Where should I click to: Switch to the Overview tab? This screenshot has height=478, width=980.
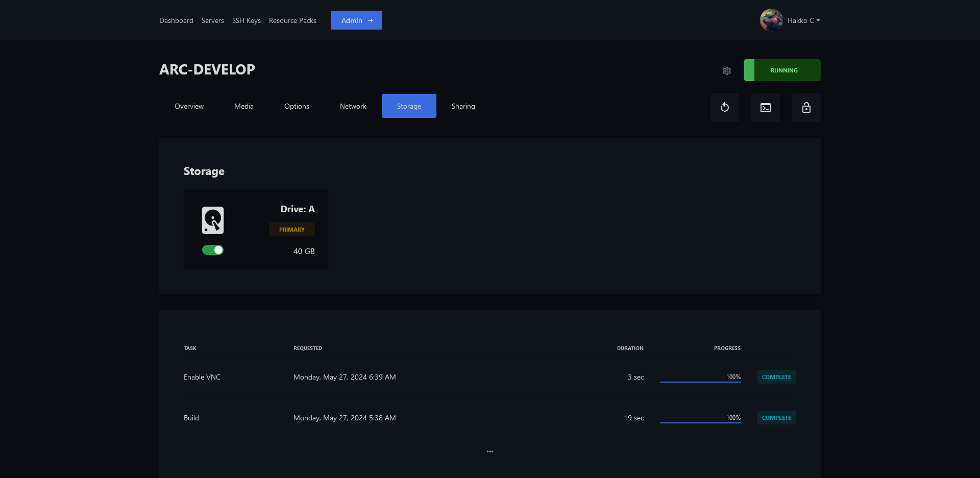coord(189,106)
